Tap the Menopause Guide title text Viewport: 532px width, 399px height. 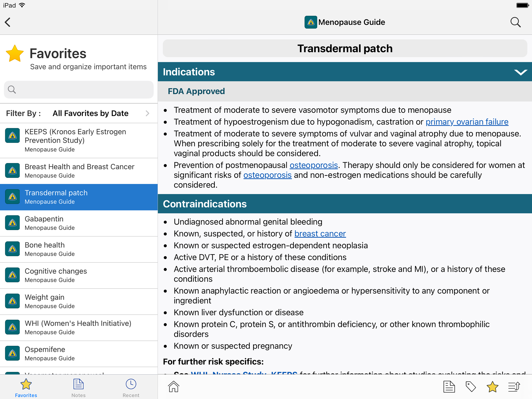(352, 22)
